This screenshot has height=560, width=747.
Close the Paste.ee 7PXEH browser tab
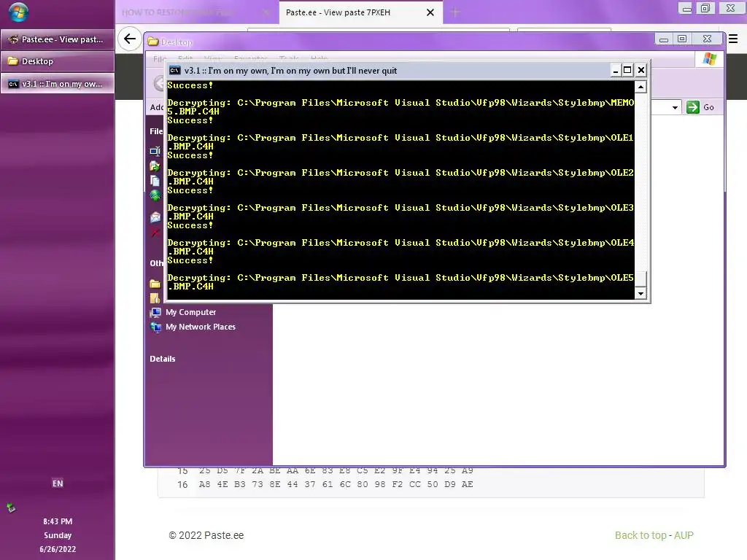pyautogui.click(x=430, y=12)
